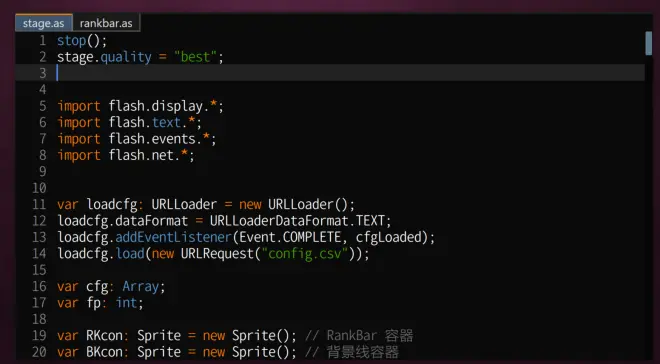Click the comment on line 20

[351, 352]
